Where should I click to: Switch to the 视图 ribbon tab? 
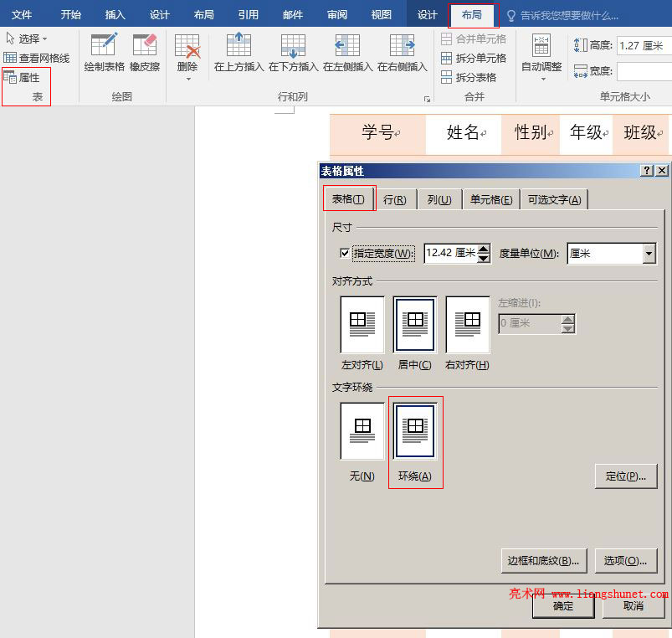[x=382, y=15]
